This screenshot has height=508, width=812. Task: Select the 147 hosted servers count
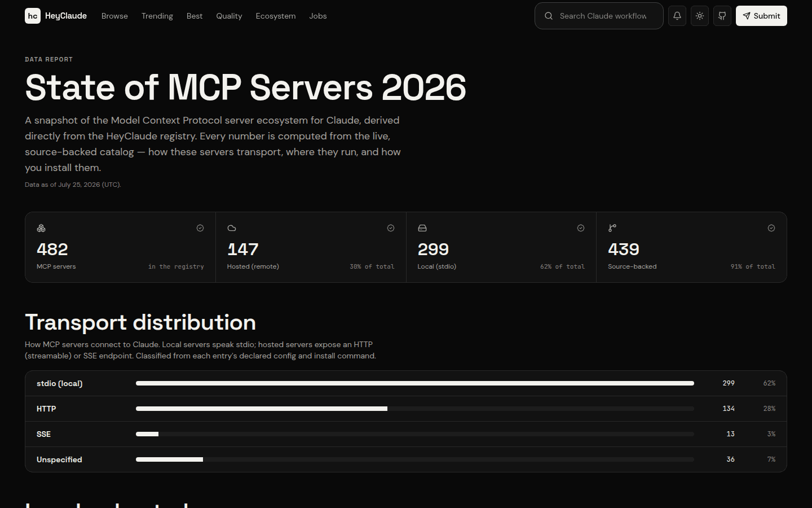tap(243, 249)
